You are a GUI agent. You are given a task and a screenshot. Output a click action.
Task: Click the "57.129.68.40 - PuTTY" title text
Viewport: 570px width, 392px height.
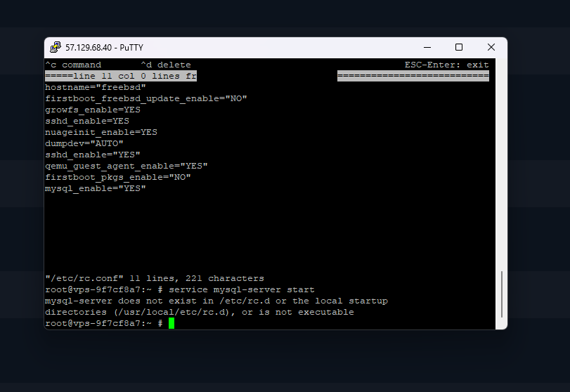(x=104, y=48)
